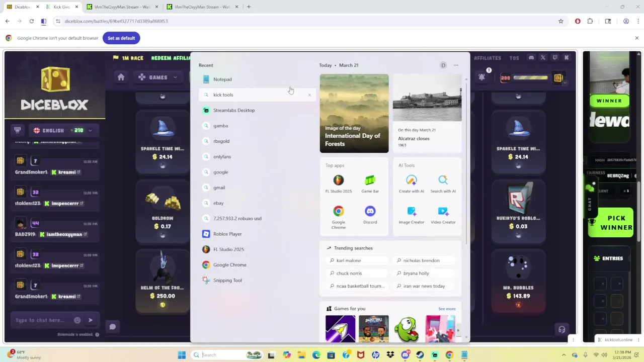Click Set as default browser button
Viewport: 644px width, 362px height.
pos(121,38)
